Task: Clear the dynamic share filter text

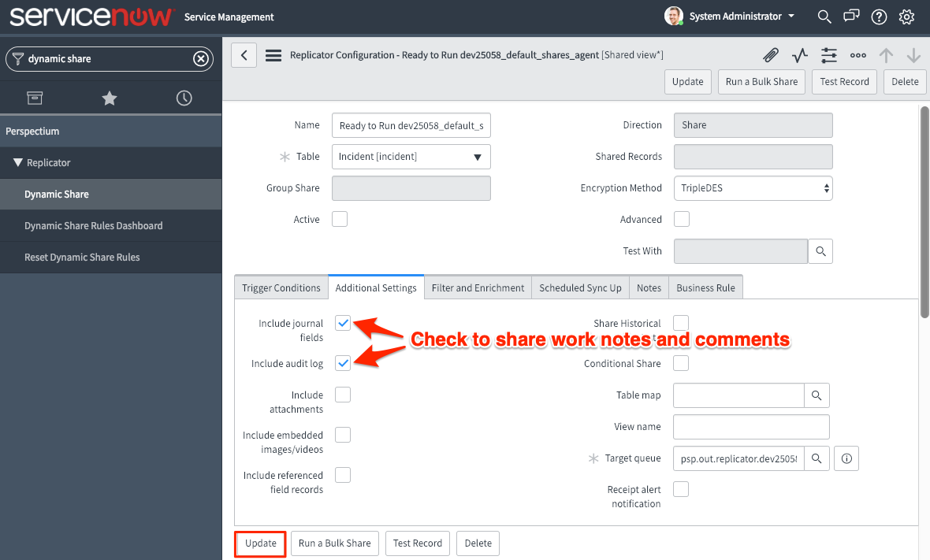Action: click(201, 58)
